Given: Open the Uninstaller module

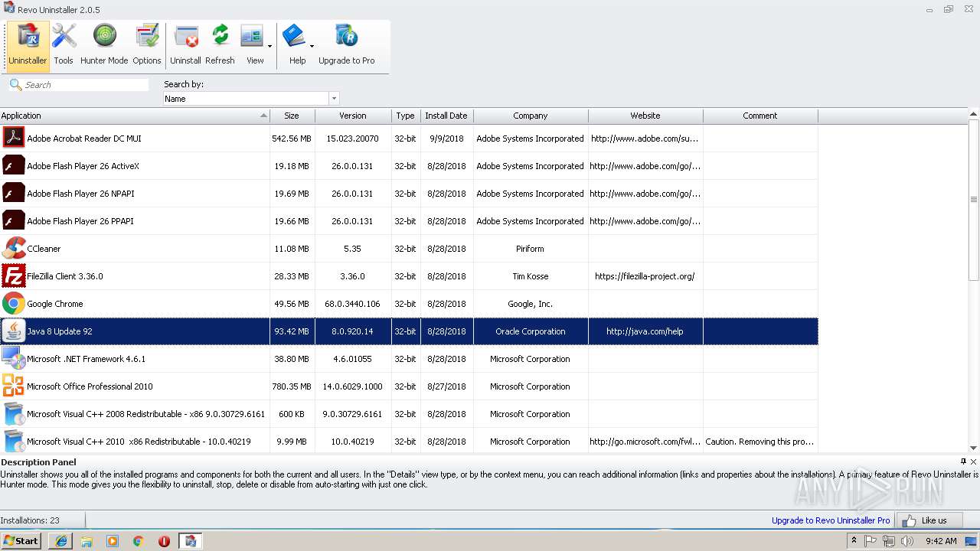Looking at the screenshot, I should [x=28, y=46].
